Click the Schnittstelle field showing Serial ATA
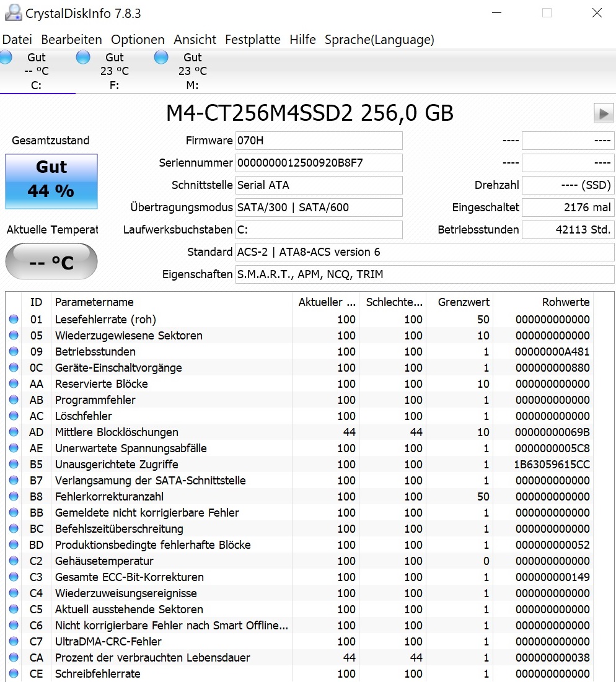The image size is (616, 682). point(319,185)
